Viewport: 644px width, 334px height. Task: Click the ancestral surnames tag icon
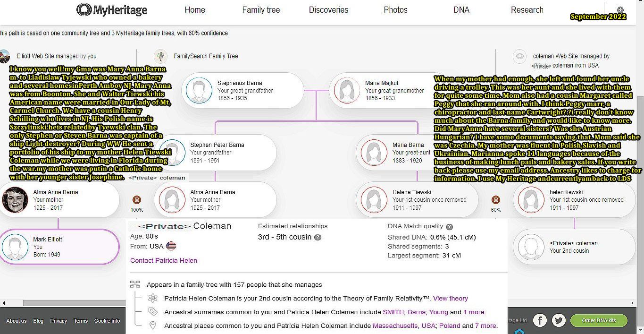[152, 312]
